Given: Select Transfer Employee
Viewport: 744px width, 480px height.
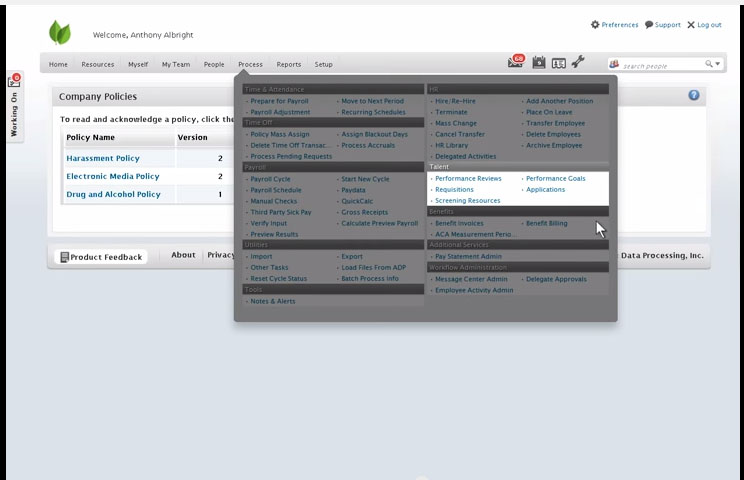Looking at the screenshot, I should [x=555, y=123].
